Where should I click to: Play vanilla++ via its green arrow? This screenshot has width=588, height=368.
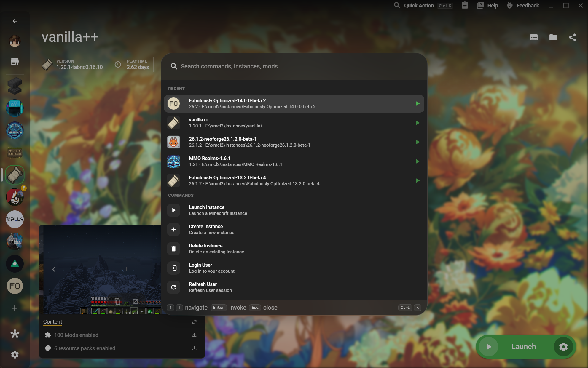coord(418,123)
